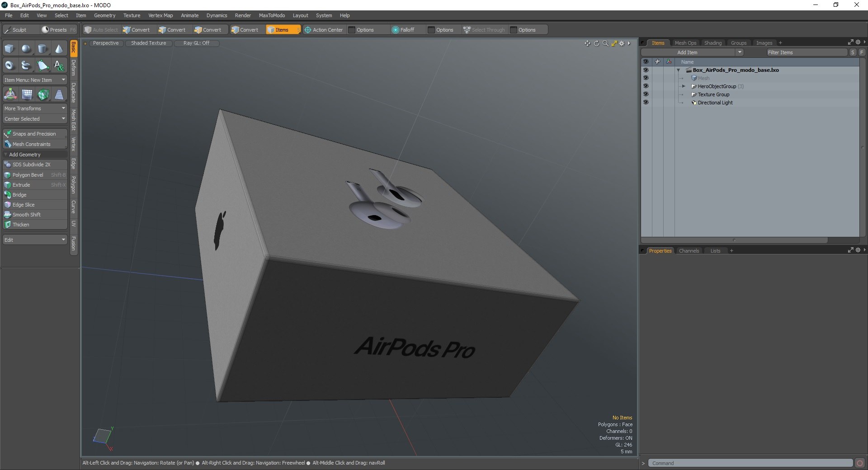Toggle visibility of the Mesh item
868x470 pixels.
tap(646, 78)
